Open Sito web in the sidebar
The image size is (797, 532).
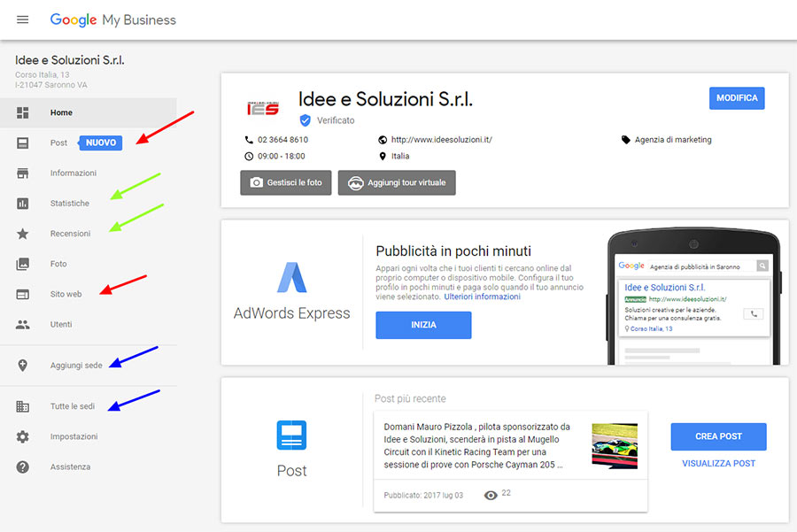coord(66,294)
